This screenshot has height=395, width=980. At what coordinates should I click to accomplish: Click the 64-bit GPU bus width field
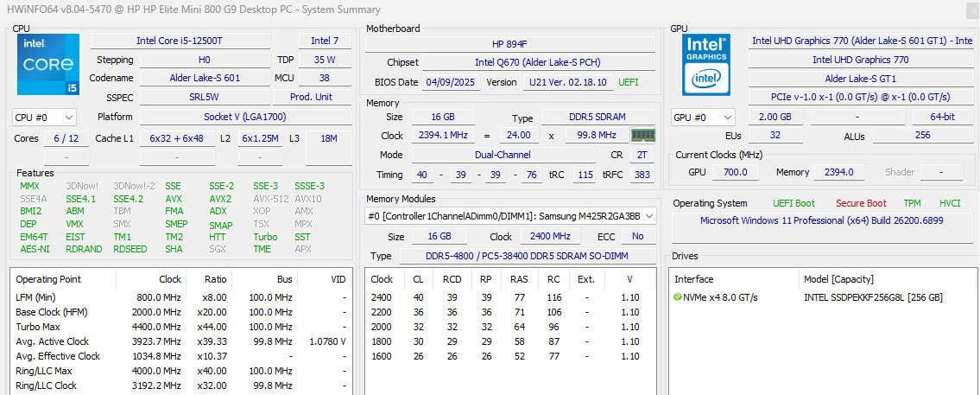point(943,117)
